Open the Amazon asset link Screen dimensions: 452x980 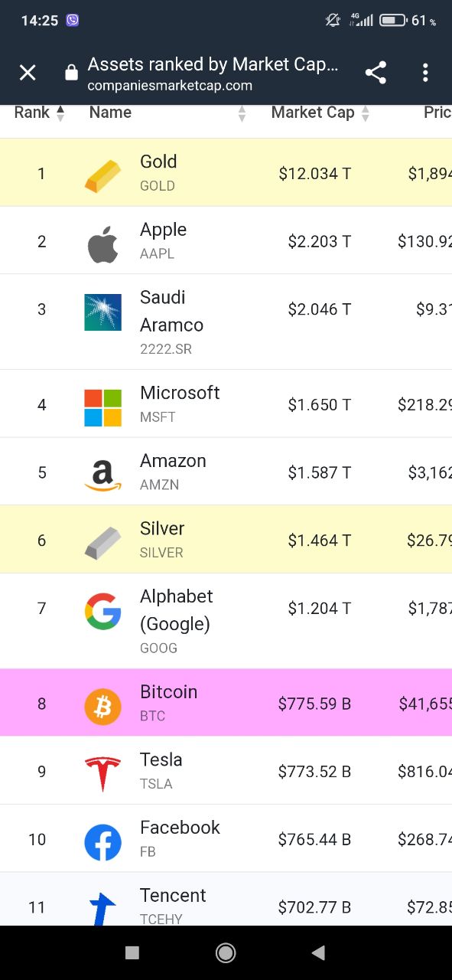(173, 461)
